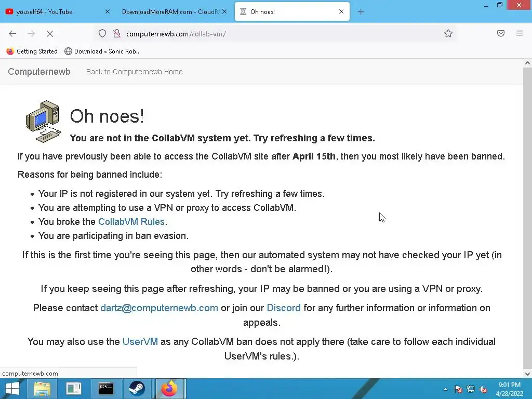Screen dimensions: 532x399
Task: Bookmark this page with the star
Action: (448, 33)
